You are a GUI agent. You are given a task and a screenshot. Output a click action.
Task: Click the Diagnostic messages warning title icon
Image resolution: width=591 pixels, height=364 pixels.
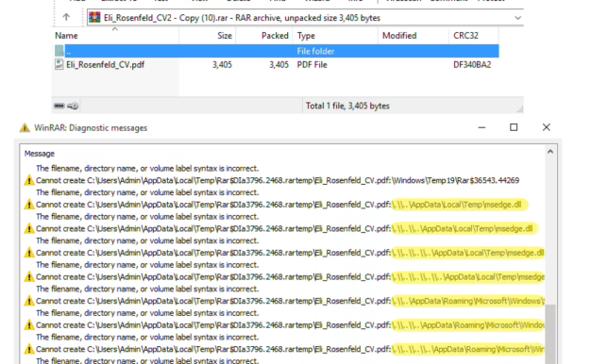tap(25, 128)
